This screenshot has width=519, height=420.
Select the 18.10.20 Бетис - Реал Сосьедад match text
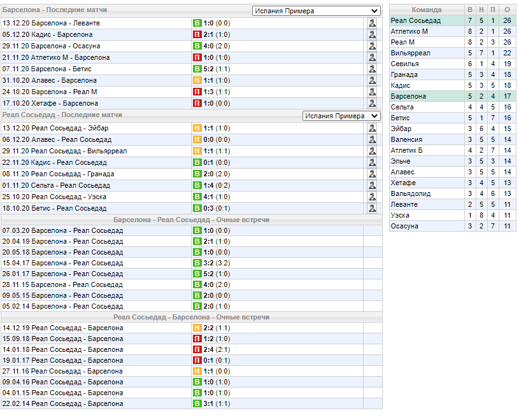tap(54, 208)
